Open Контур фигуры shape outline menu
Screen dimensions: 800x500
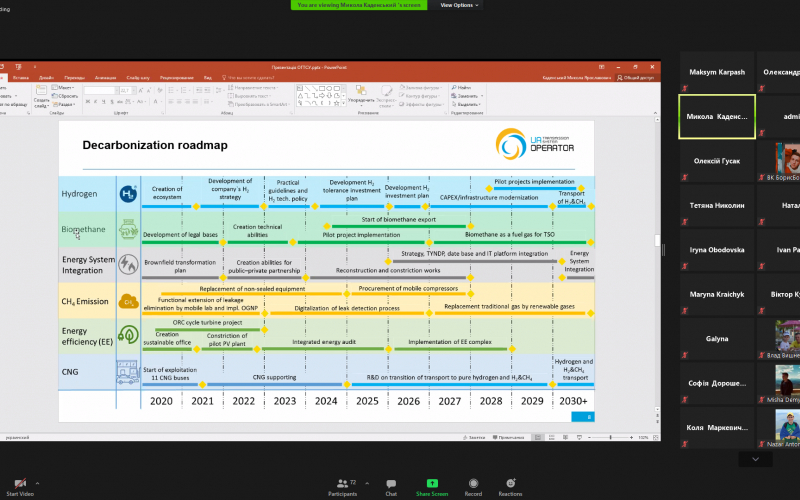[x=420, y=96]
